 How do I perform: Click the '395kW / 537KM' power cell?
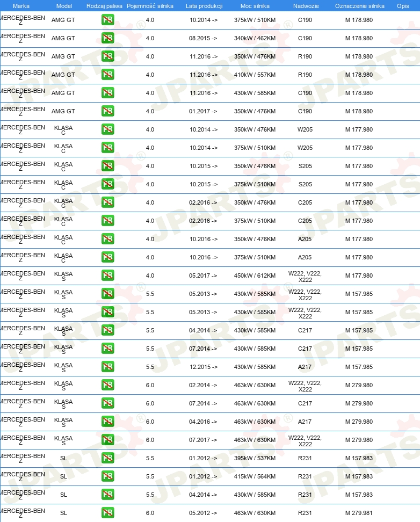coord(255,458)
